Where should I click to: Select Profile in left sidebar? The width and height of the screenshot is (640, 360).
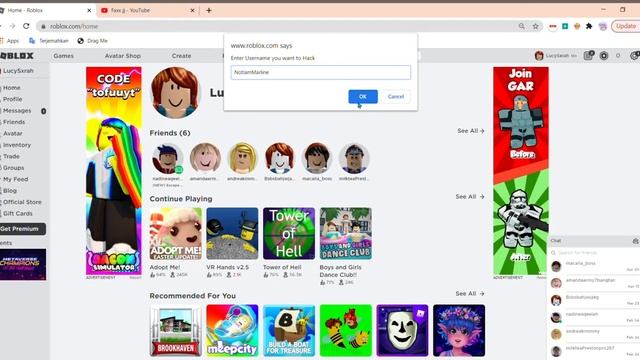(12, 99)
